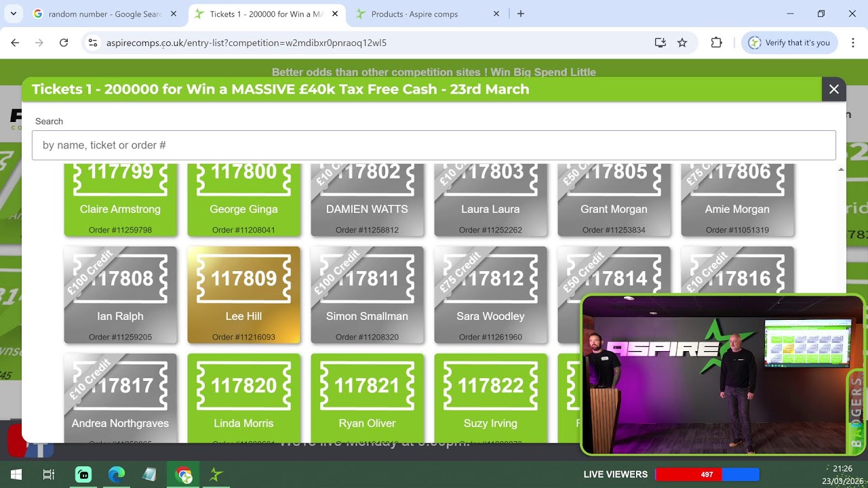868x488 pixels.
Task: Click the text Order #11258812
Action: point(367,230)
